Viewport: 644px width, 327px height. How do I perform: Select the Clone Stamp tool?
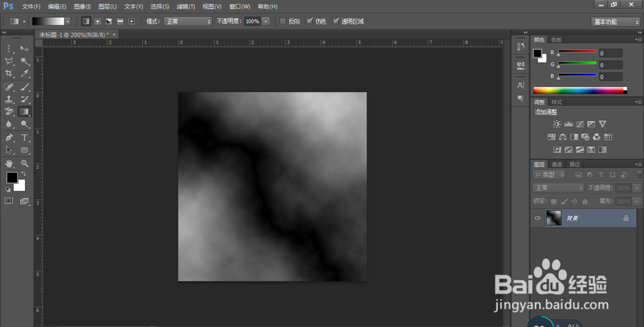click(9, 99)
